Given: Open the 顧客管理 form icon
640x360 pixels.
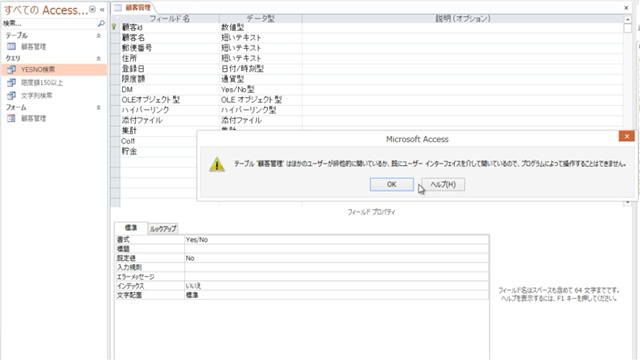Looking at the screenshot, I should click(11, 118).
